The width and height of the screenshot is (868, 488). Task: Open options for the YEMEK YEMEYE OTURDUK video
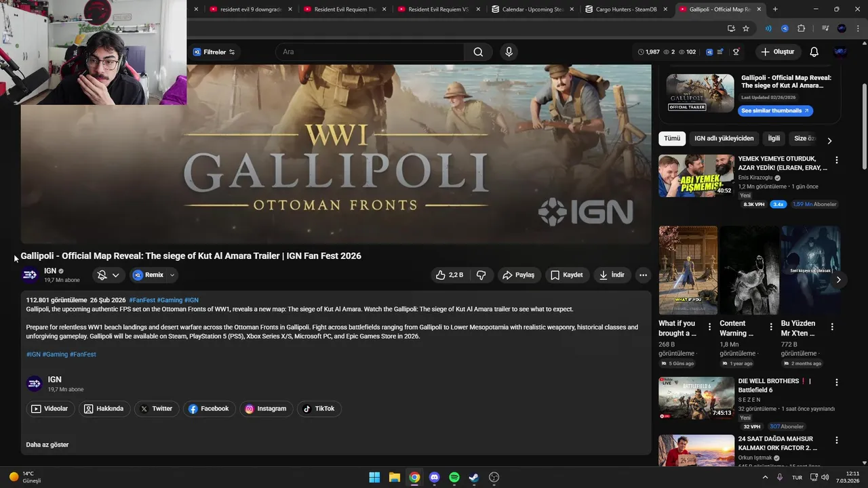(x=836, y=161)
